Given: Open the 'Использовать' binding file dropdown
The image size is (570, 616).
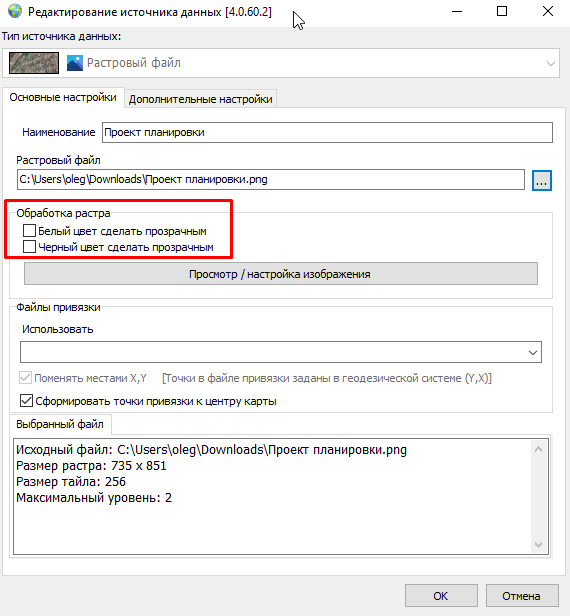Looking at the screenshot, I should (281, 352).
